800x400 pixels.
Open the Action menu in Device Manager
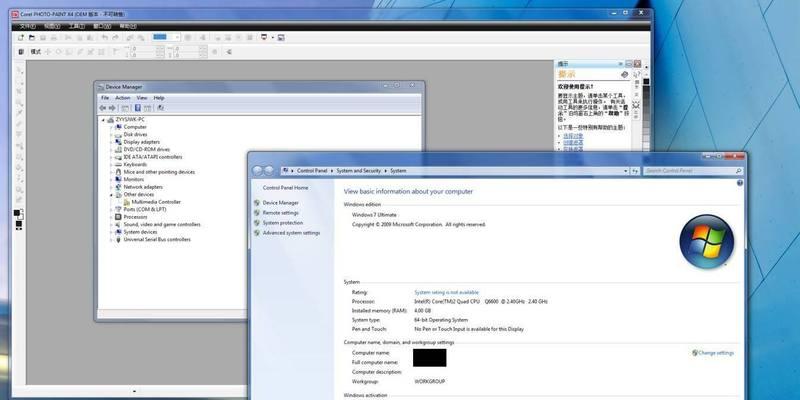pos(122,97)
